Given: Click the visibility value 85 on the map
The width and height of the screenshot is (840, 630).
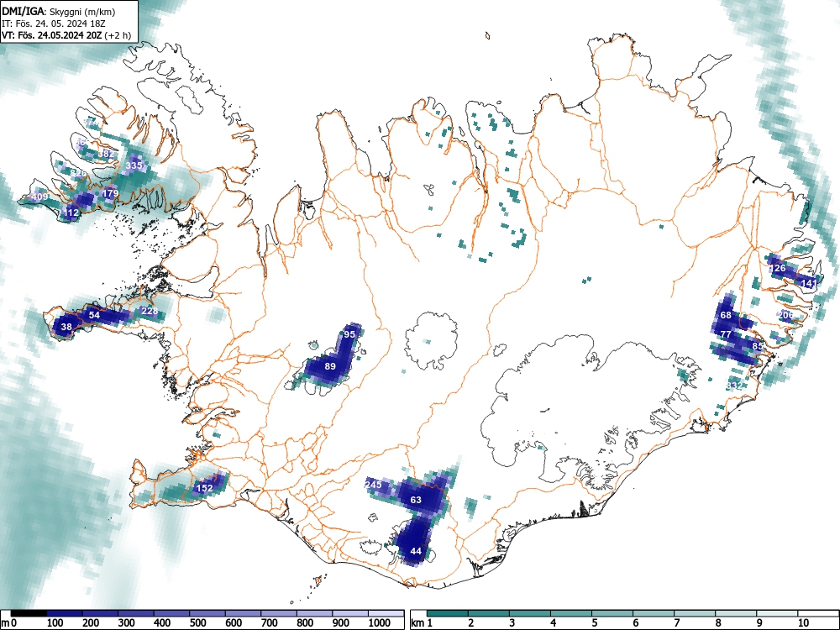Looking at the screenshot, I should (x=758, y=346).
